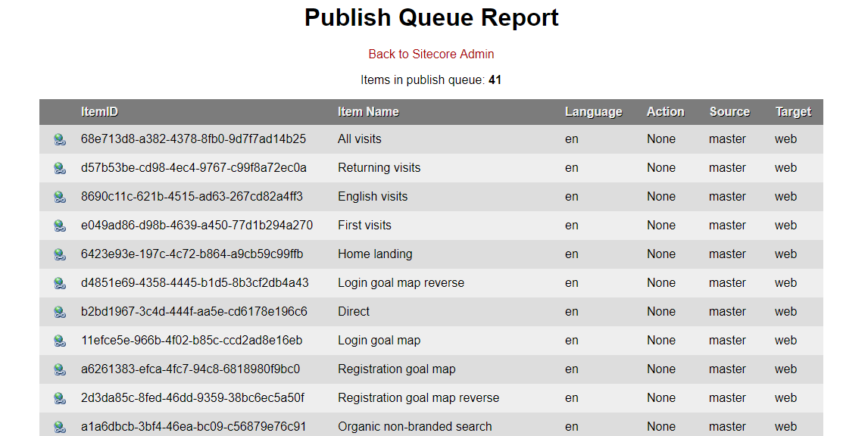Click the web target cell for Organic non-branded search
Screen dimensions: 868x436
786,427
